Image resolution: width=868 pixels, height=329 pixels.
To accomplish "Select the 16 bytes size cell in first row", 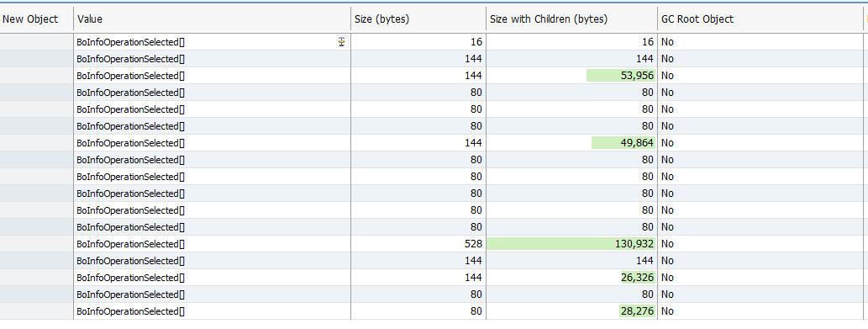I will coord(418,41).
